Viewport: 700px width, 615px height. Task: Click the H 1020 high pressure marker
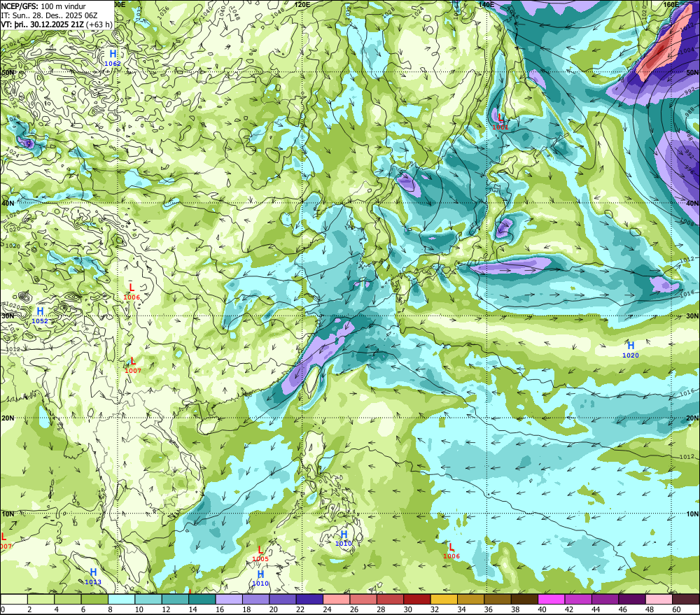tap(631, 349)
